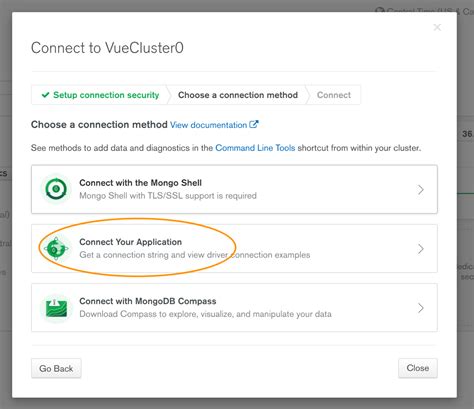This screenshot has width=474, height=409.
Task: Open the Command Line Tools link
Action: click(x=255, y=148)
